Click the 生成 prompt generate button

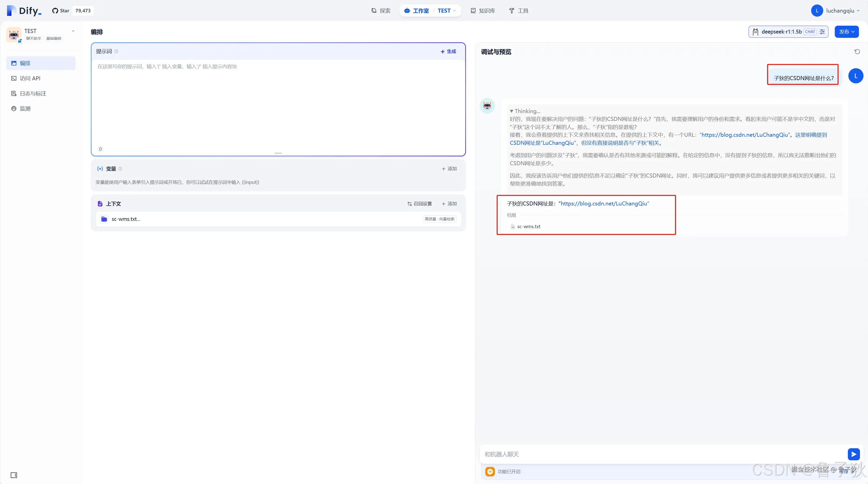tap(448, 51)
